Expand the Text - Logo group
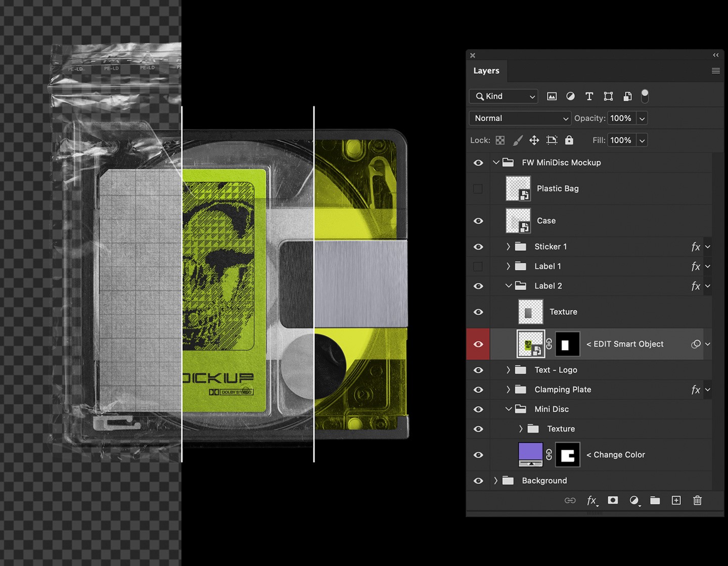The image size is (728, 566). (508, 369)
